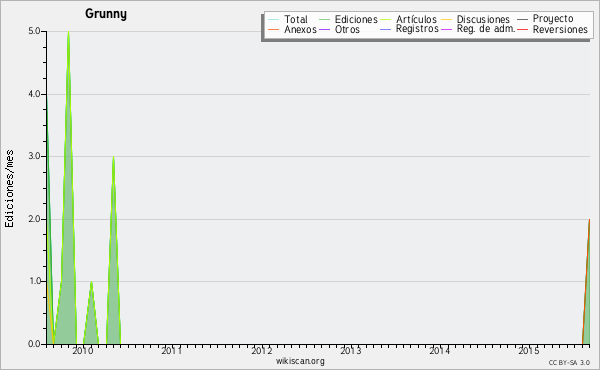The image size is (600, 370).
Task: Click the Ediciones legend entry
Action: tap(348, 19)
